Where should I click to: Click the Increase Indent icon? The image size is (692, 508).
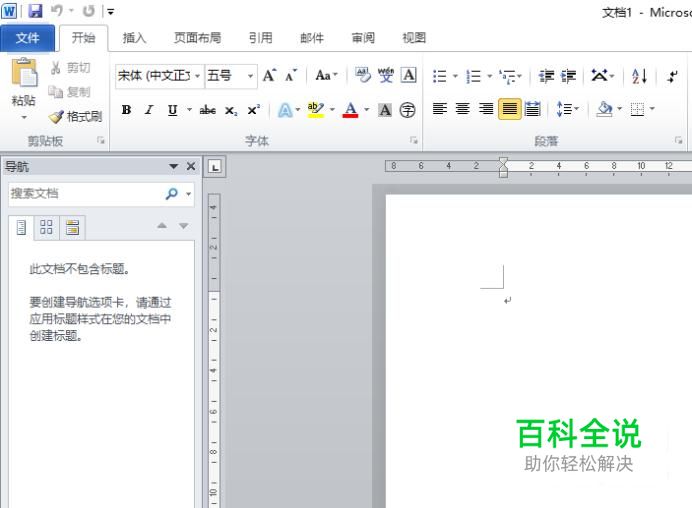(568, 76)
